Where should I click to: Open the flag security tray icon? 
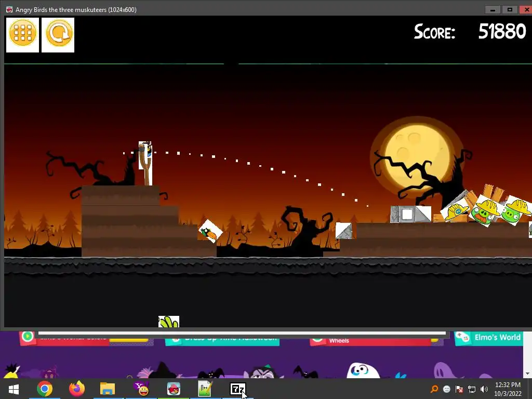tap(459, 389)
